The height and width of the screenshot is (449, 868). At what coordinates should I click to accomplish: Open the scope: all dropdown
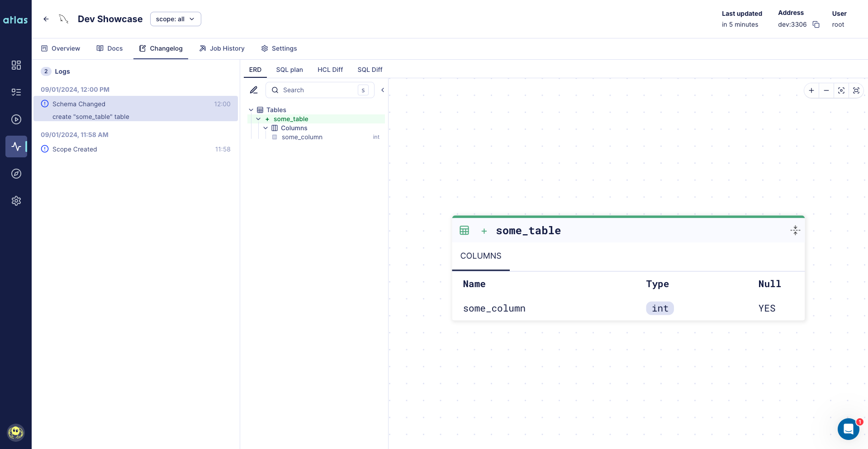click(175, 19)
